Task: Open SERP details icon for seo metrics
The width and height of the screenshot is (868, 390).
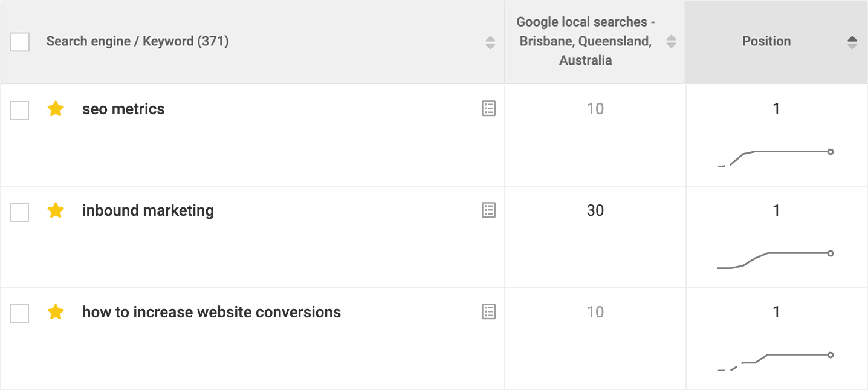Action: [x=488, y=109]
